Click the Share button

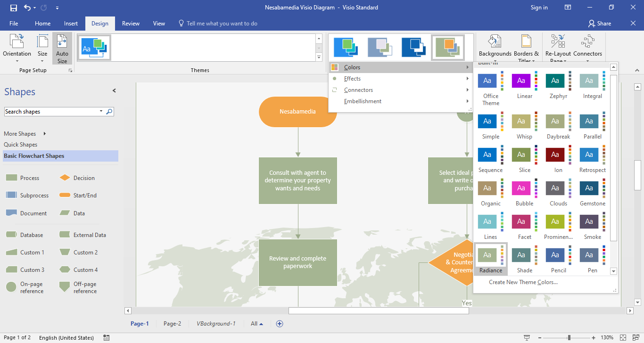599,24
